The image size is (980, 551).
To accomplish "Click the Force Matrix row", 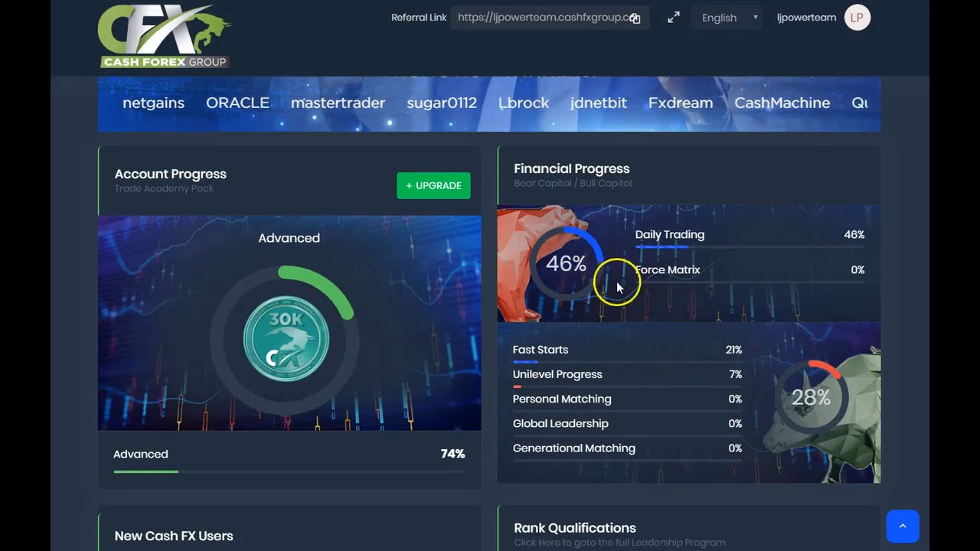I will [750, 272].
